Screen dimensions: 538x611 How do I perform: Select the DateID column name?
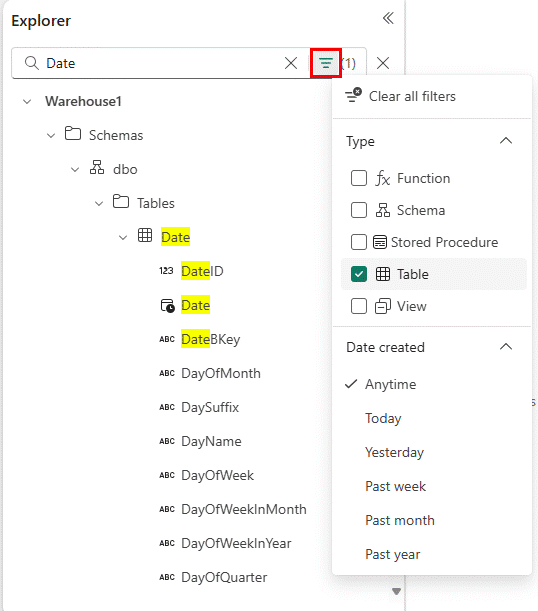click(x=202, y=271)
